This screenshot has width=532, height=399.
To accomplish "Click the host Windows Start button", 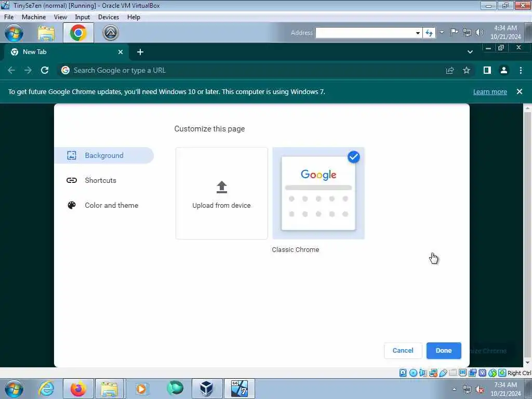I will [x=14, y=389].
